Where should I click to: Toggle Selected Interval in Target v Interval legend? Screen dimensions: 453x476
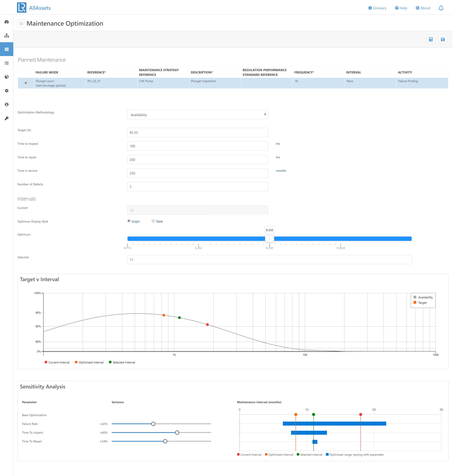click(122, 362)
